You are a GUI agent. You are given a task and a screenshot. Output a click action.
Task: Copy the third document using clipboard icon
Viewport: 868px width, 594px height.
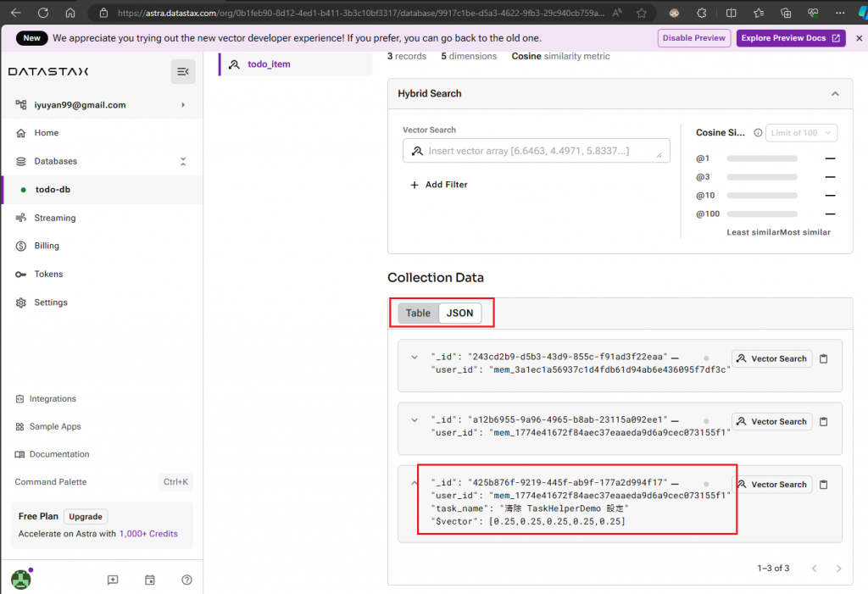pos(823,485)
